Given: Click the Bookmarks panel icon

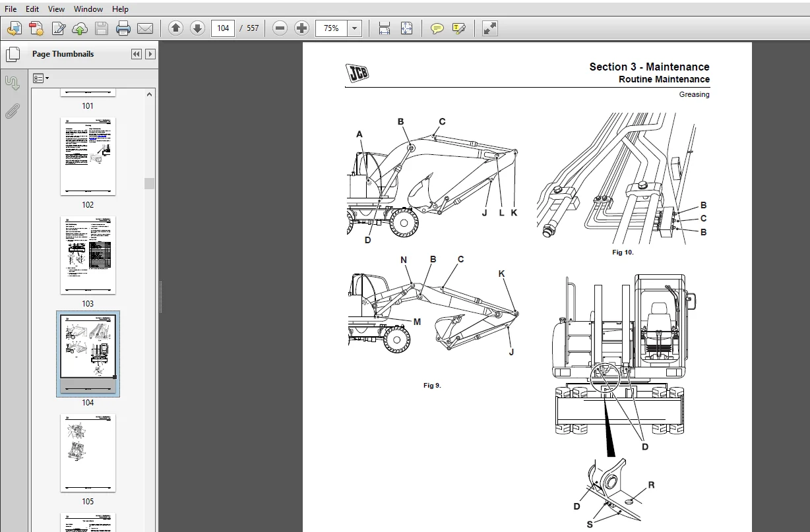Looking at the screenshot, I should tap(13, 83).
